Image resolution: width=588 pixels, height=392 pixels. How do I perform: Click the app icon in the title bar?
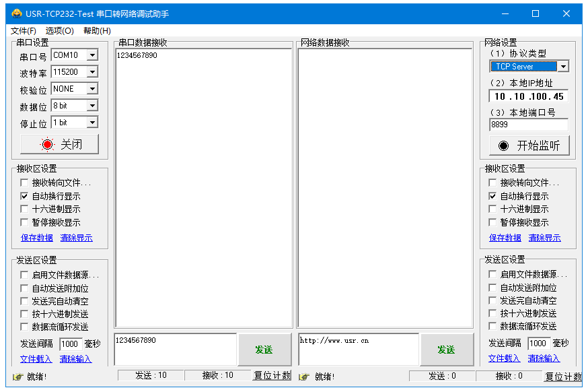[x=17, y=13]
